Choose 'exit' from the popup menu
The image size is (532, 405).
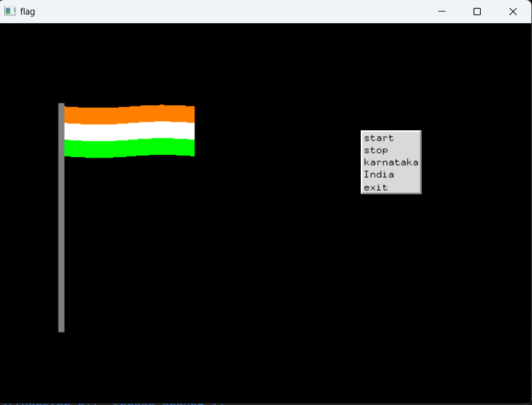pyautogui.click(x=391, y=187)
